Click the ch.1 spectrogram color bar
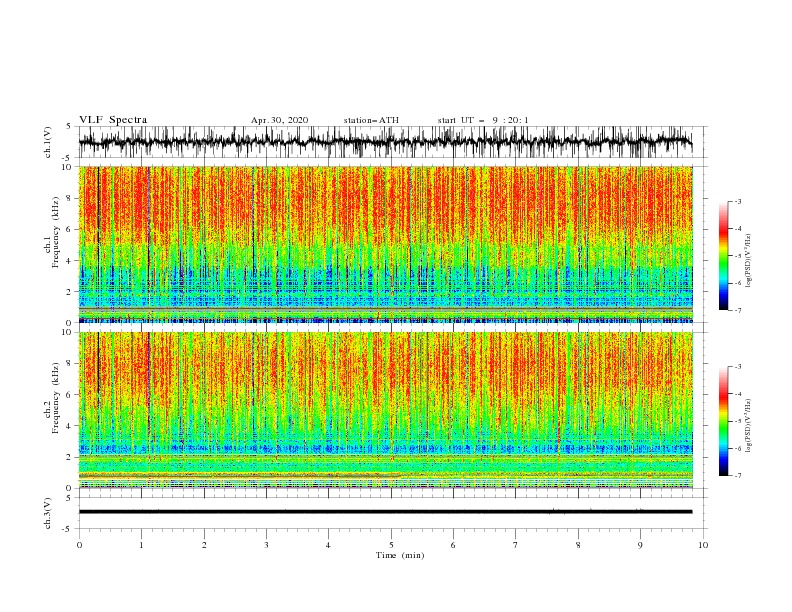Screen dimensions: 792x612 coord(724,256)
